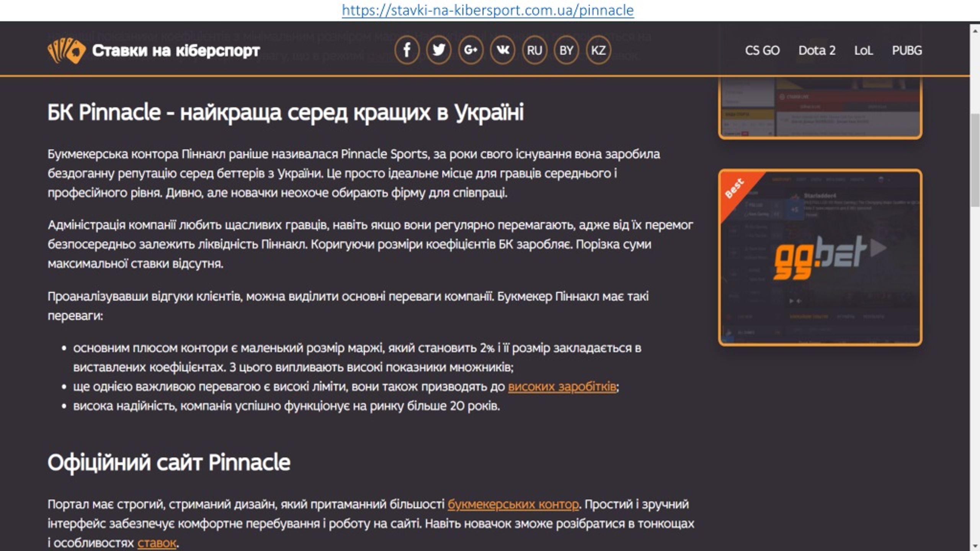Click heading 'Офіційний сайт Pinnacle'
The image size is (980, 551).
pyautogui.click(x=169, y=463)
